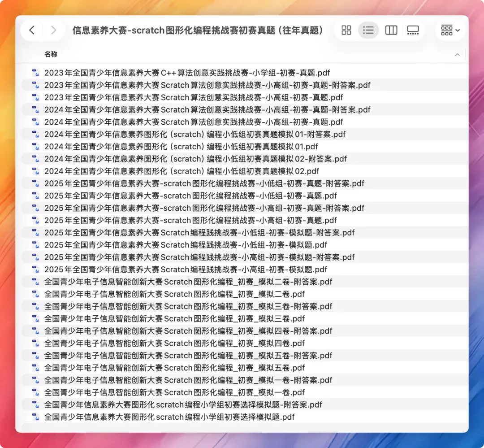Select 2025 Scratch编程践挑战赛-小低组-初赛-模拟题-附答案.pdf

click(x=199, y=233)
